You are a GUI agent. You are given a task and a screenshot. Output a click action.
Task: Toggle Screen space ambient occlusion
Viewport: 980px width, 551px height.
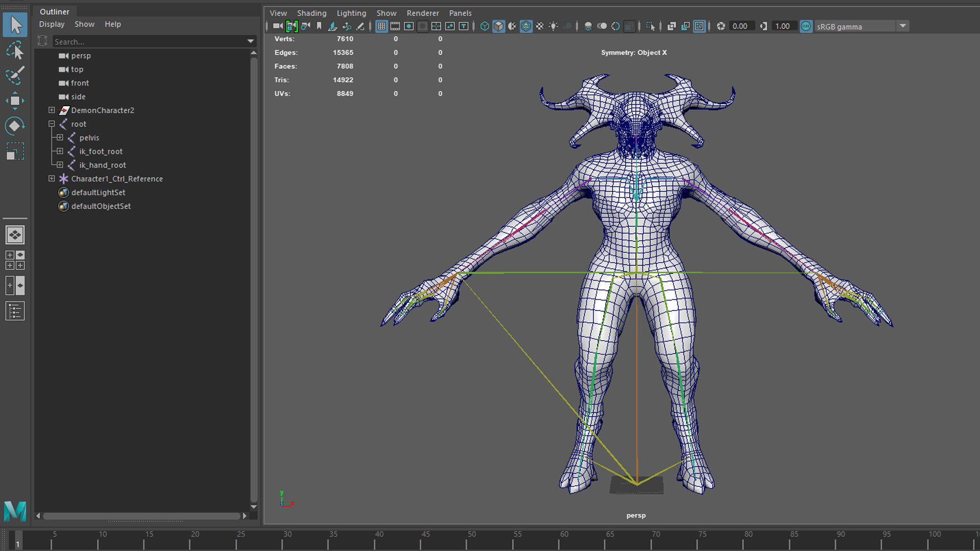coord(588,26)
